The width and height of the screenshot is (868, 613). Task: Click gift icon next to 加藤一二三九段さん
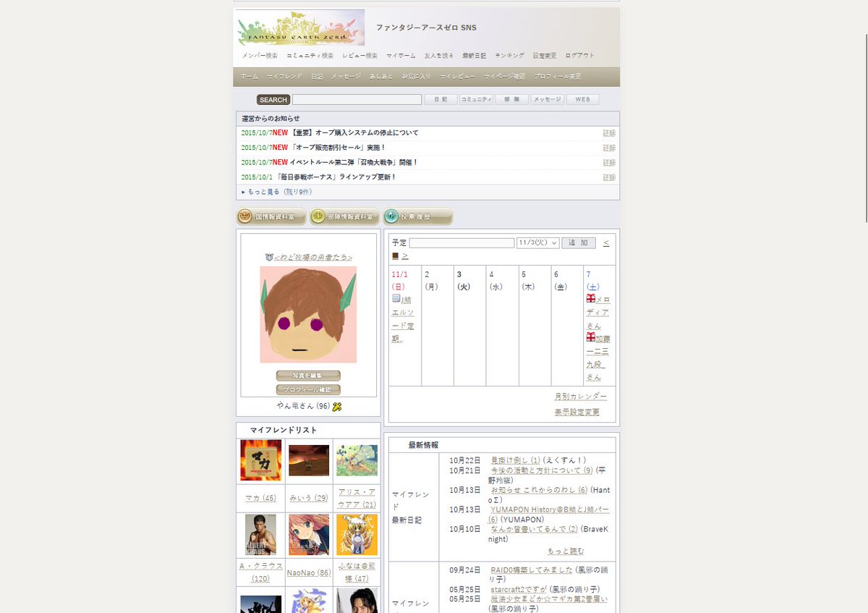[591, 337]
